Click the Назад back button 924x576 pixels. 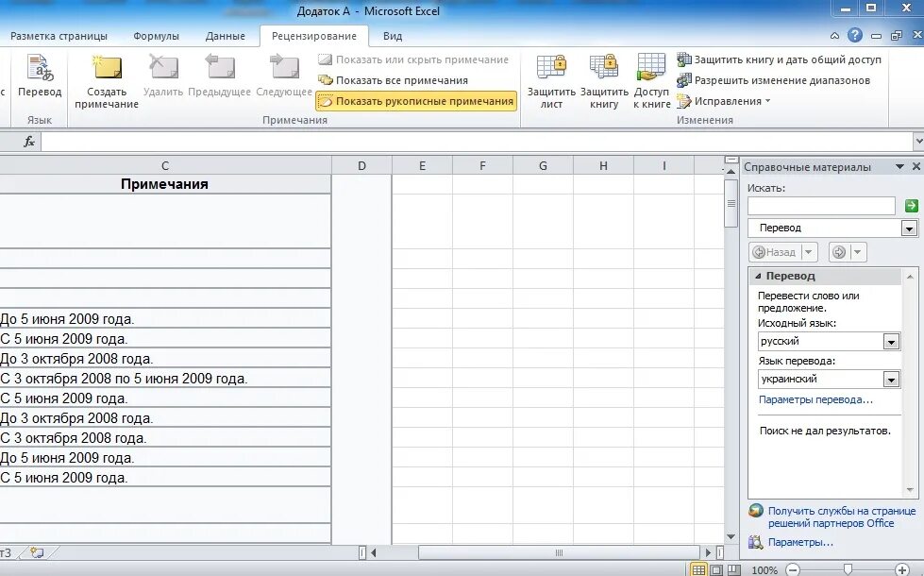[776, 252]
